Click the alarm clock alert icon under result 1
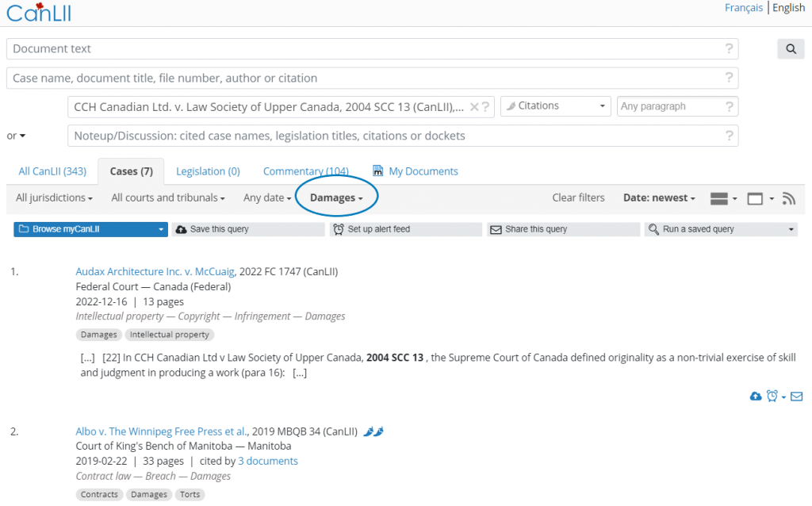812x506 pixels. (772, 397)
